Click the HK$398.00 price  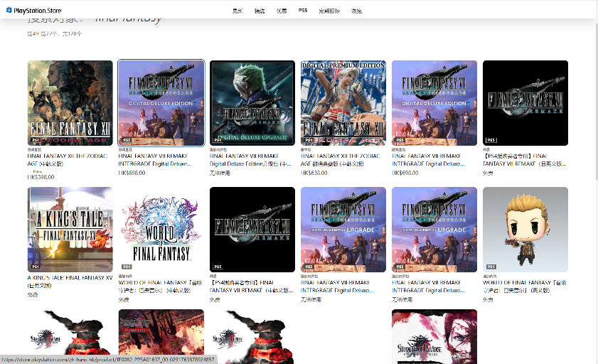[41, 177]
